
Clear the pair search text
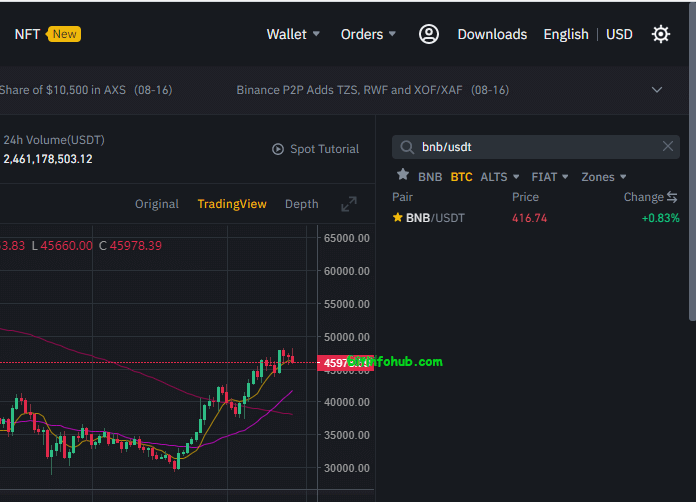point(668,146)
